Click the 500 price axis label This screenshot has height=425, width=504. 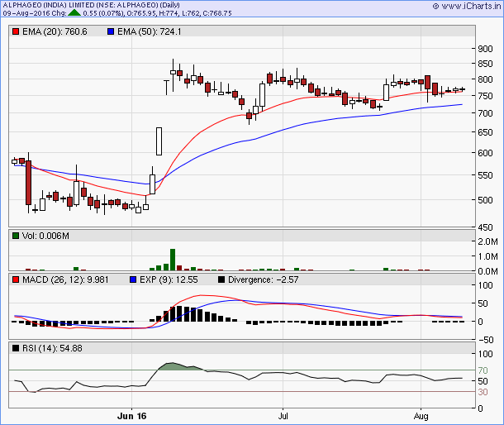[485, 200]
